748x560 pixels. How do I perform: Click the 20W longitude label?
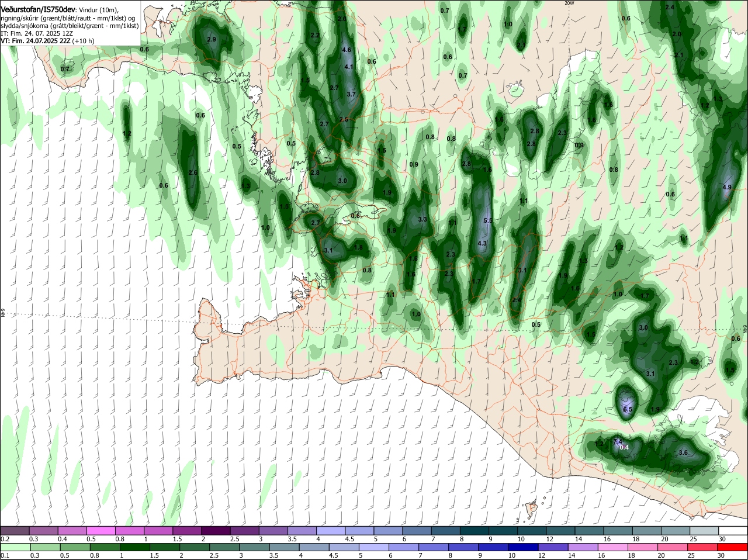(570, 3)
